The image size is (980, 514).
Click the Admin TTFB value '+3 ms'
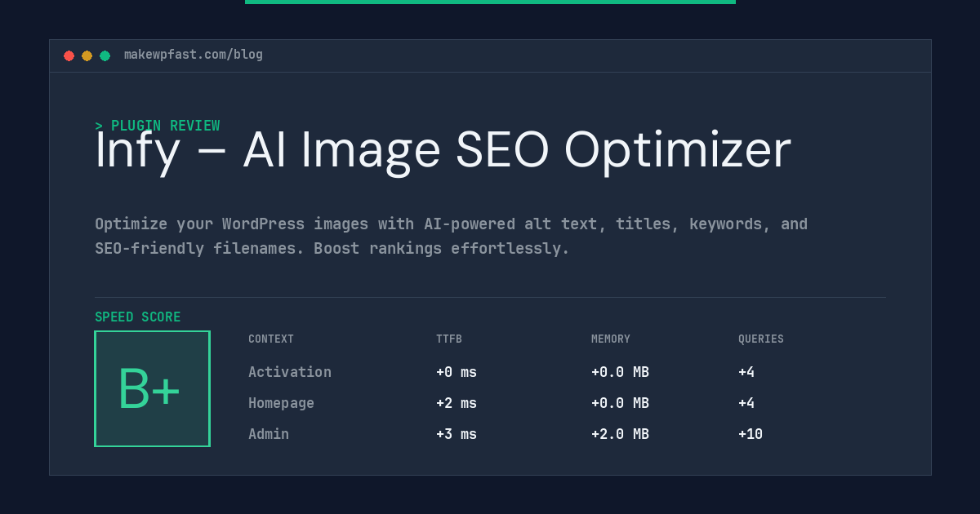point(457,434)
